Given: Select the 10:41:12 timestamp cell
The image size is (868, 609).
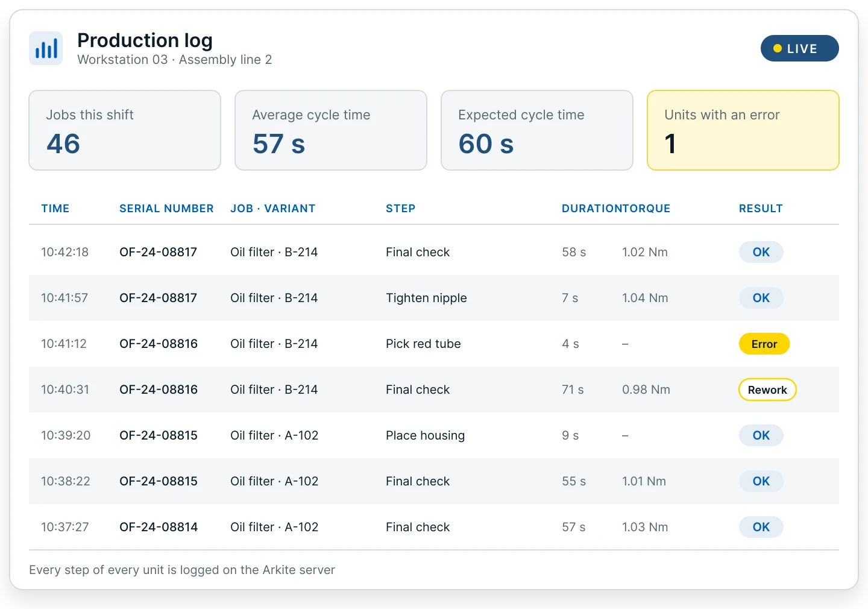Looking at the screenshot, I should coord(64,344).
